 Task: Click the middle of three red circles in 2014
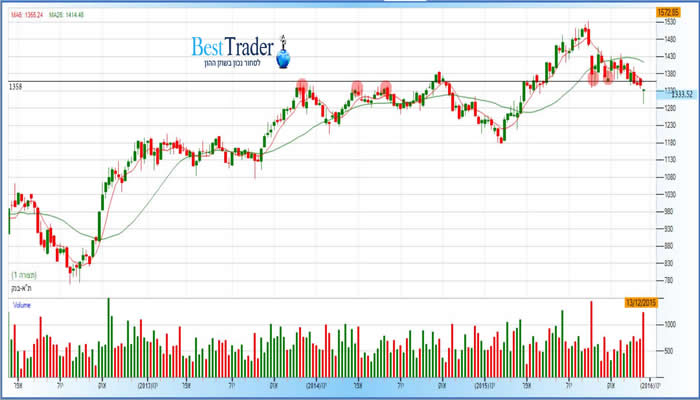click(357, 88)
